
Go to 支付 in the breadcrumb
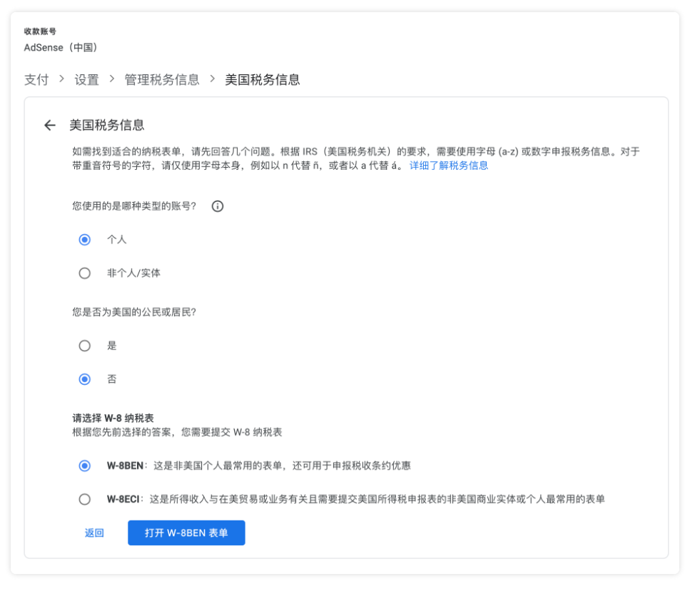tap(36, 80)
